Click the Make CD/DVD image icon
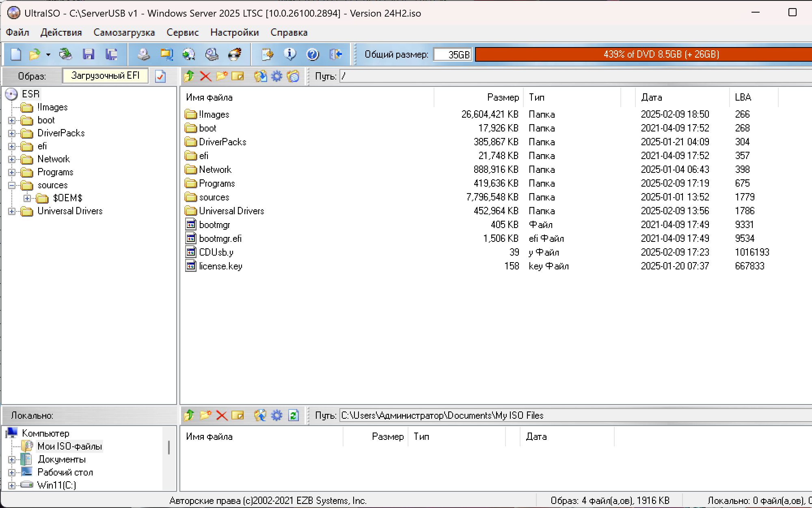This screenshot has height=508, width=812. coord(143,54)
